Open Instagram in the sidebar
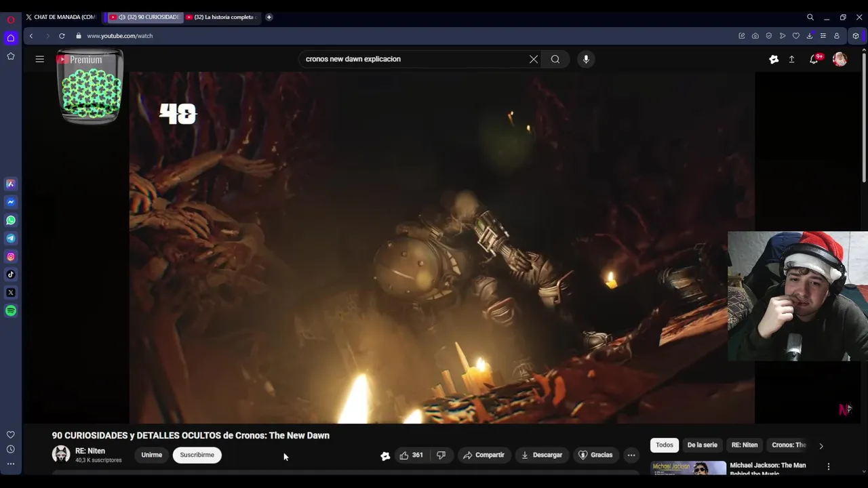This screenshot has width=868, height=488. (x=11, y=256)
